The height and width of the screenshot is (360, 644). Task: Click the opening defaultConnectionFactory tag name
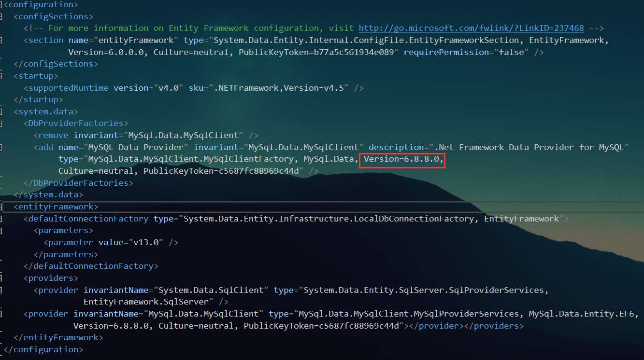point(88,219)
